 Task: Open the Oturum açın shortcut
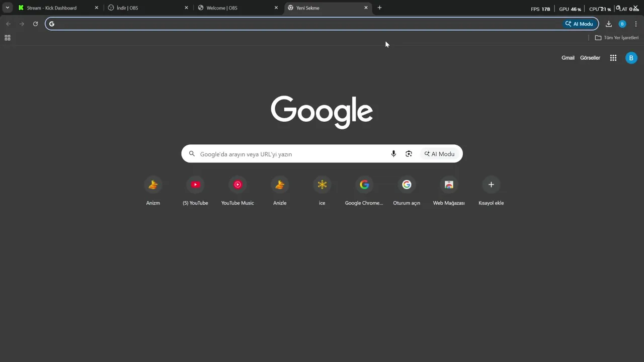[x=407, y=192]
